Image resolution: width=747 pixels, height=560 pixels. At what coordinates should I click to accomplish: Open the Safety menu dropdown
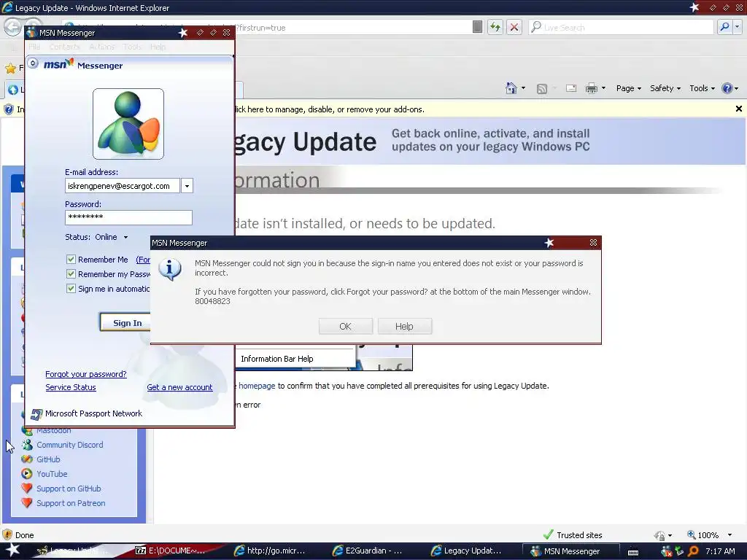point(665,88)
